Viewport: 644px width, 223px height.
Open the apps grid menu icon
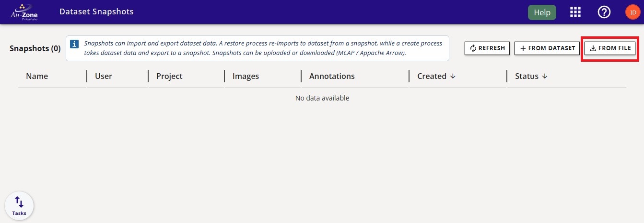[575, 12]
